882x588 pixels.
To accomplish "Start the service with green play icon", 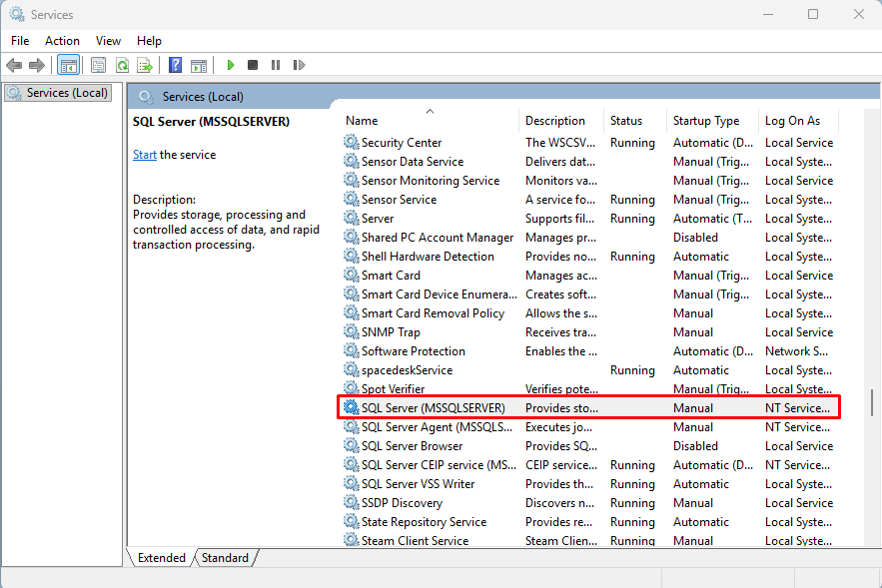I will pyautogui.click(x=230, y=65).
